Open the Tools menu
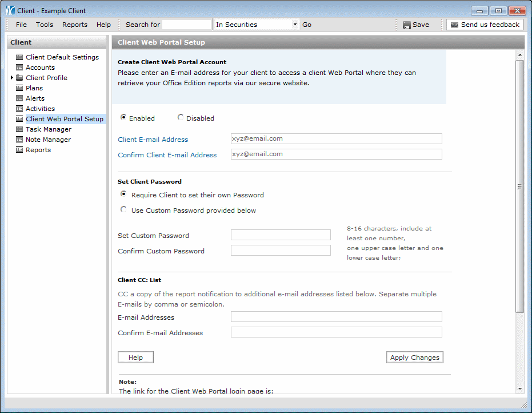Screen dimensions: 532x413 click(45, 25)
